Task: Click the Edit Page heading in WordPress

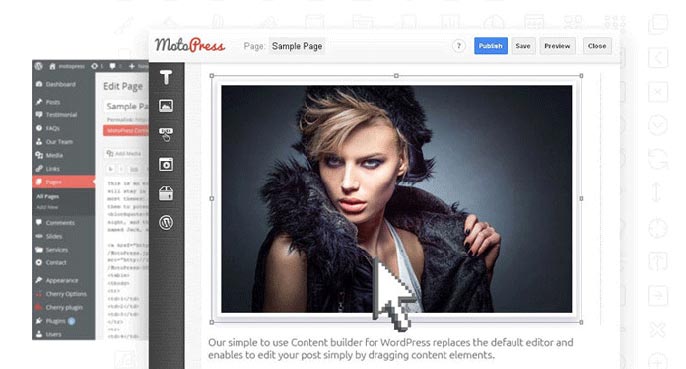Action: click(123, 86)
